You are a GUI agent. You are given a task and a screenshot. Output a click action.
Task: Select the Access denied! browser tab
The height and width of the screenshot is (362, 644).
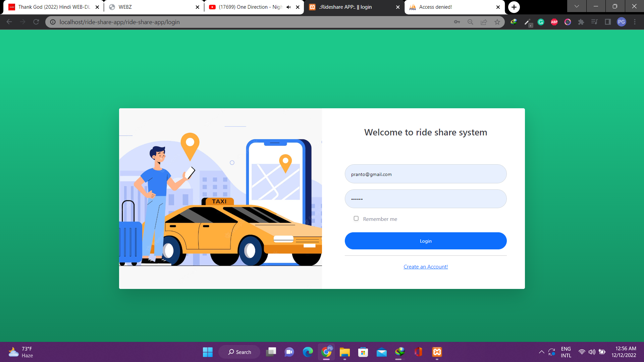click(446, 7)
